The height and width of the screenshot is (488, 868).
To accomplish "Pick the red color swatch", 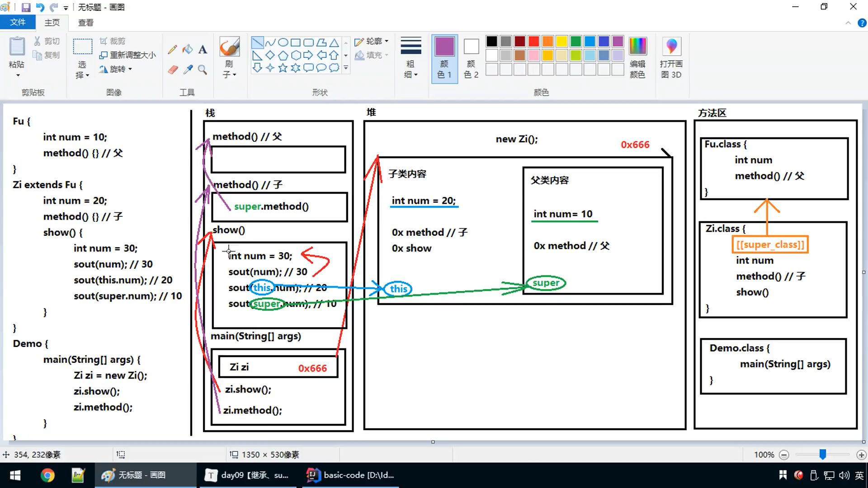I will tap(533, 42).
